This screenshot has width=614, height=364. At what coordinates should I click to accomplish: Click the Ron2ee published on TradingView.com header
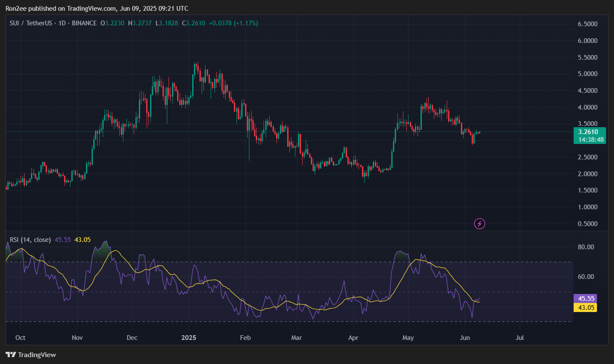pos(96,9)
